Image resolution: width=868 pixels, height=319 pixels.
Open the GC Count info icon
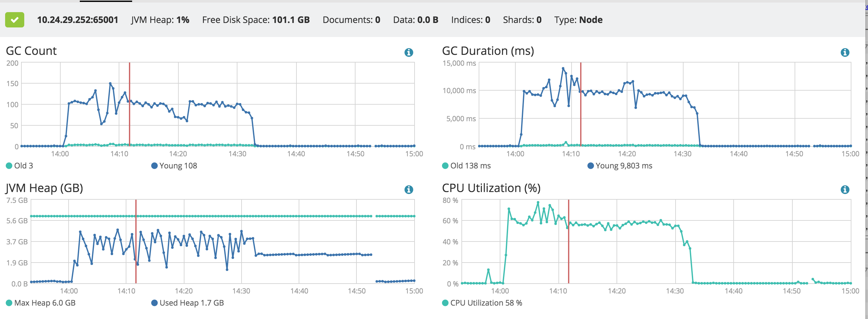(x=408, y=53)
